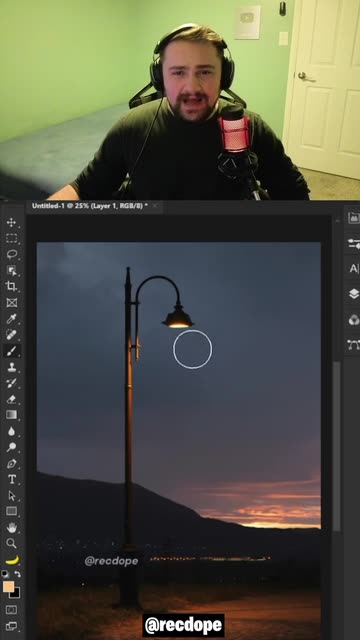Select the Move tool

pos(11,222)
